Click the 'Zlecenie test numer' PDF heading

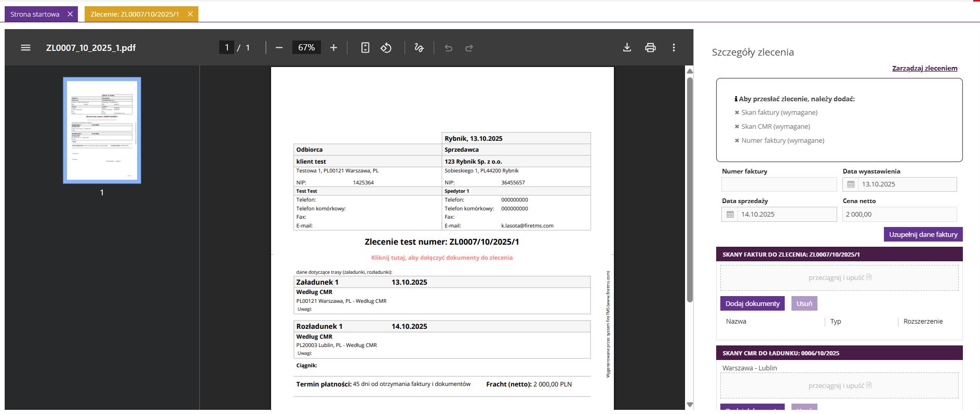click(442, 242)
